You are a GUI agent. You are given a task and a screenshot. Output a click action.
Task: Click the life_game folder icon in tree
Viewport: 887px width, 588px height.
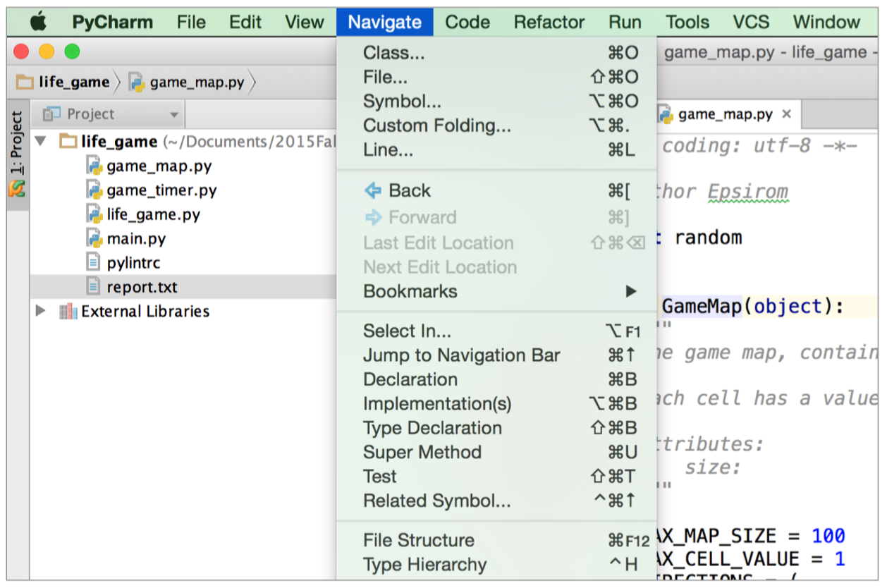68,142
